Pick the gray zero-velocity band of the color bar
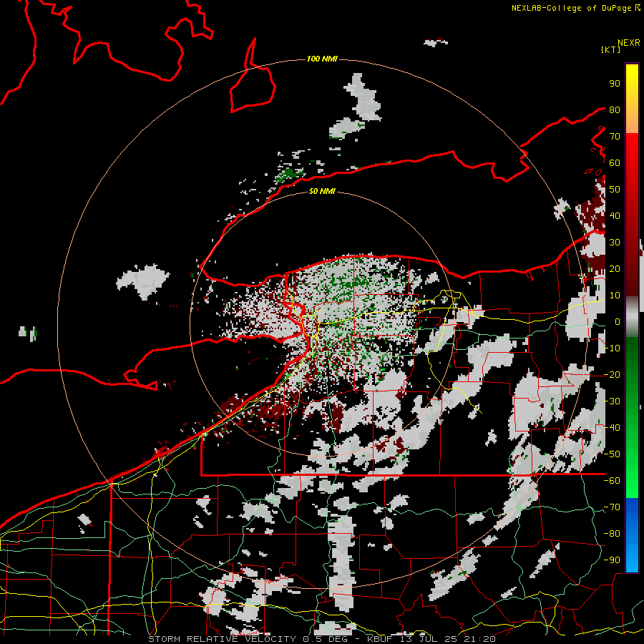Viewport: 644px width, 644px height. point(632,316)
